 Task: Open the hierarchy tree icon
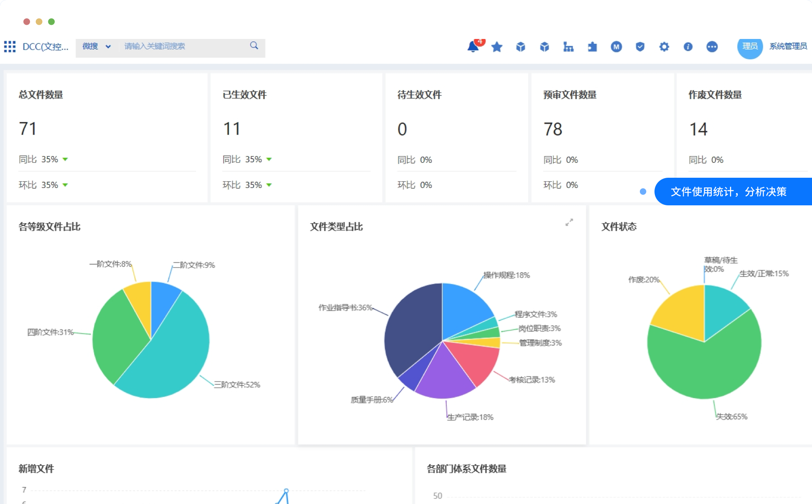568,47
